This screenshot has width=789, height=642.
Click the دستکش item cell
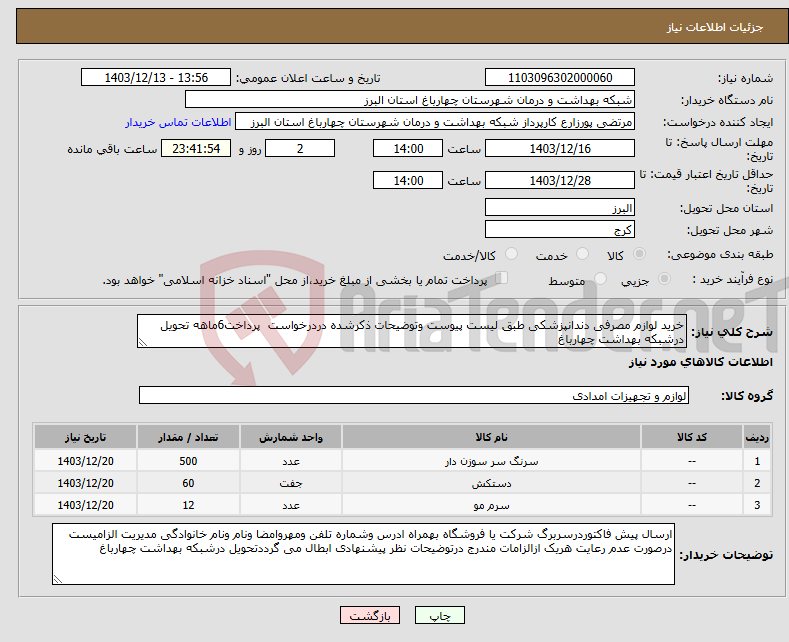click(491, 484)
